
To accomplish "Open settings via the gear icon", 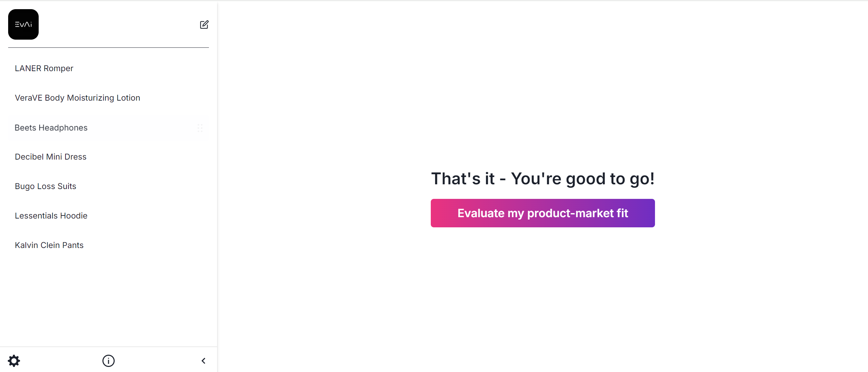I will click(x=14, y=361).
